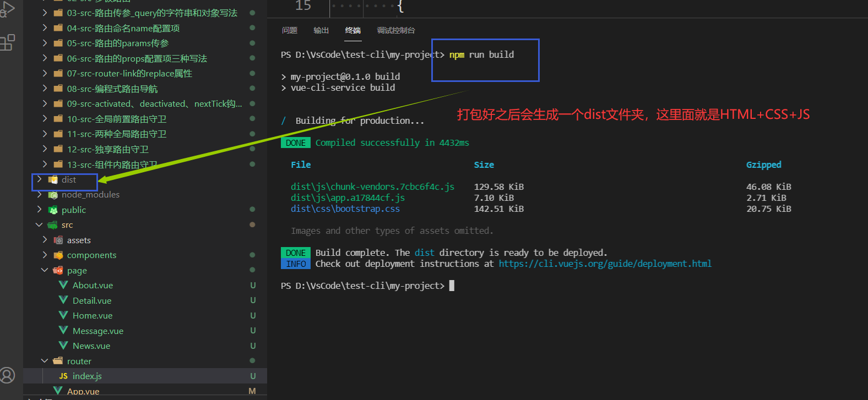The height and width of the screenshot is (400, 868).
Task: Open the 调试控制台 panel tab
Action: 396,30
